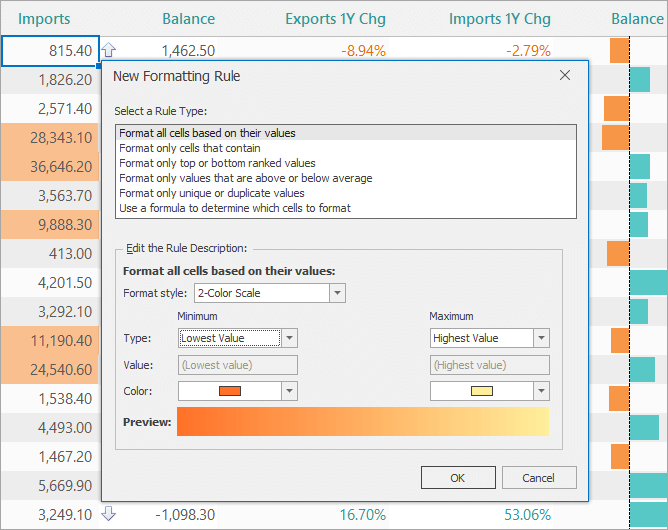
Task: Select "Format only unique or duplicate values"
Action: click(x=211, y=193)
